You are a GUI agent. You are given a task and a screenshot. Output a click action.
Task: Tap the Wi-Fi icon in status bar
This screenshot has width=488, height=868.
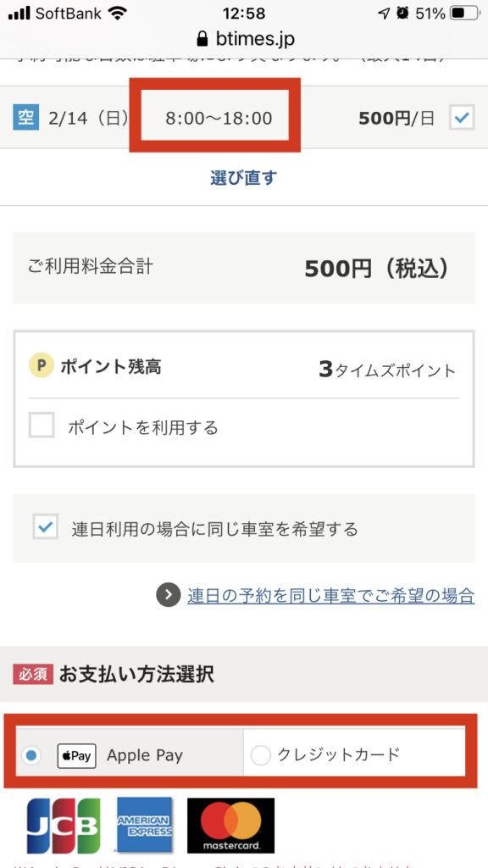pyautogui.click(x=117, y=14)
